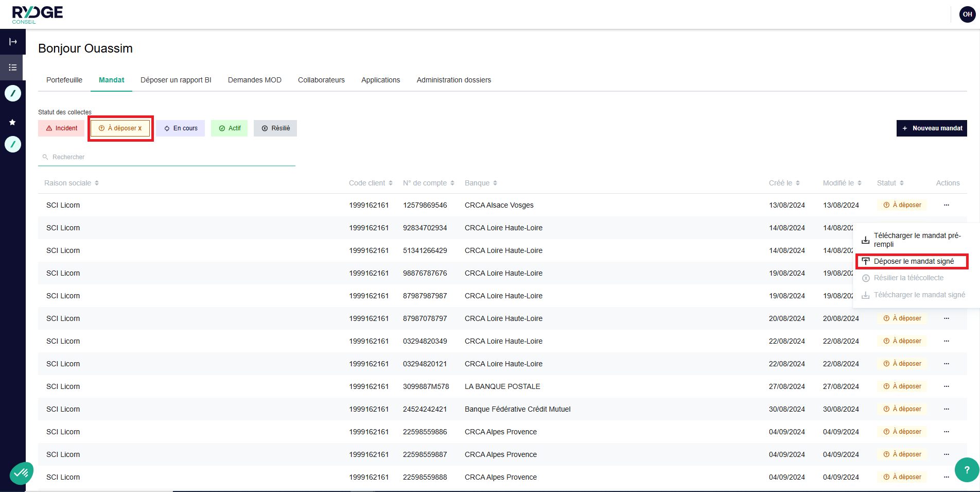Toggle the Incident status filter
980x492 pixels.
61,128
